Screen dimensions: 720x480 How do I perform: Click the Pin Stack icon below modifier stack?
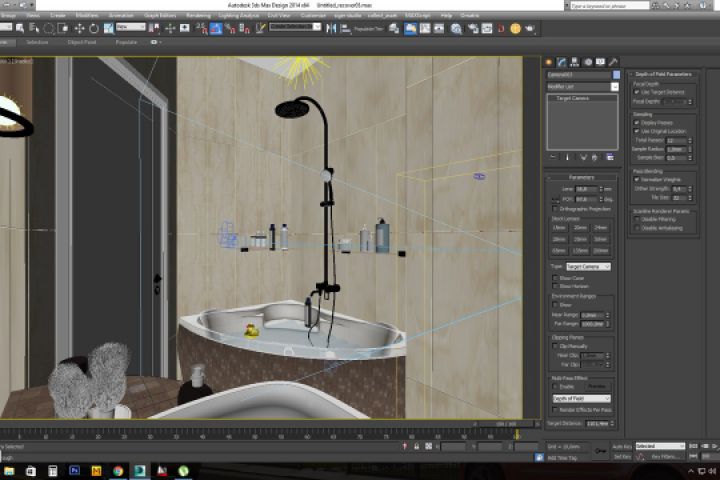point(553,157)
